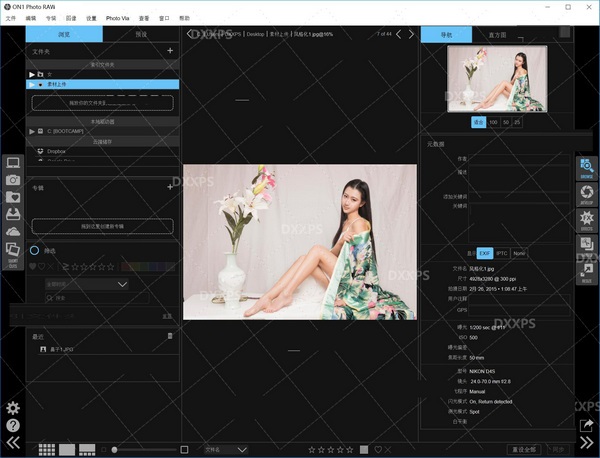This screenshot has height=458, width=600.
Task: Open the sort dropdown in the bottom bar
Action: (x=225, y=449)
